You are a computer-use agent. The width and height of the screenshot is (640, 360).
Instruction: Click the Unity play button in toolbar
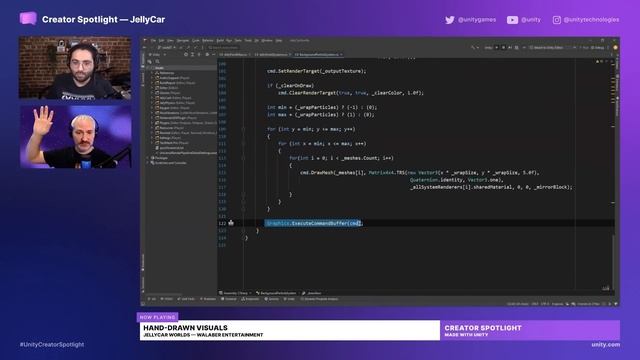click(x=497, y=47)
